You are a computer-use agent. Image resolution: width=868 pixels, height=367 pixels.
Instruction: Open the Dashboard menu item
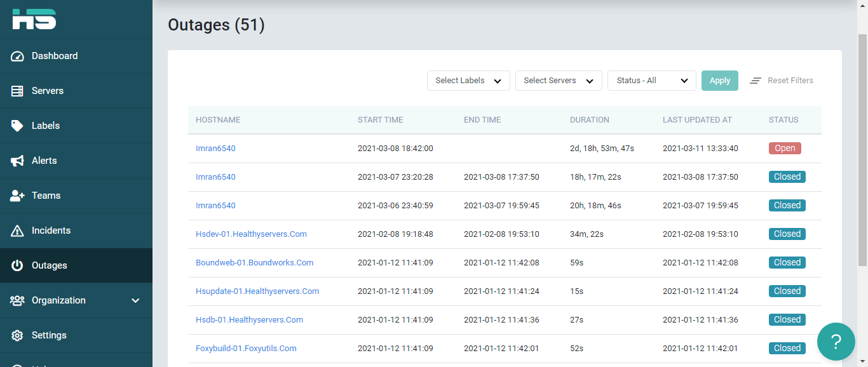tap(76, 56)
